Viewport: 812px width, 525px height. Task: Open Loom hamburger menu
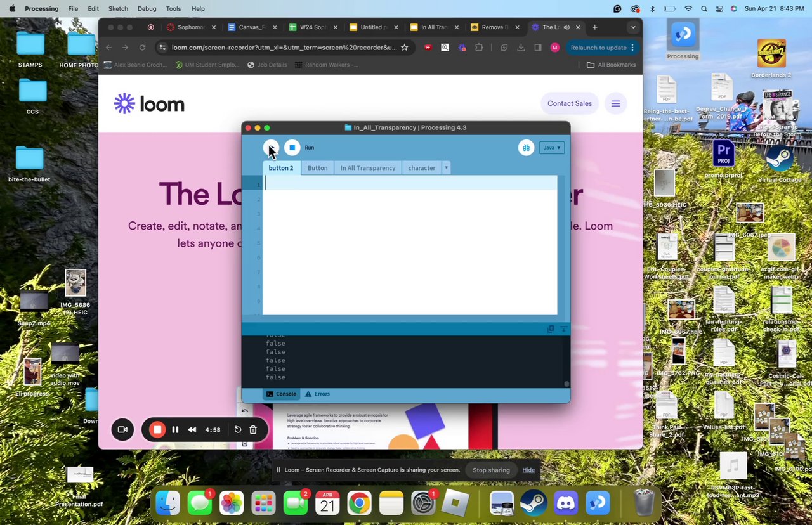tap(615, 103)
